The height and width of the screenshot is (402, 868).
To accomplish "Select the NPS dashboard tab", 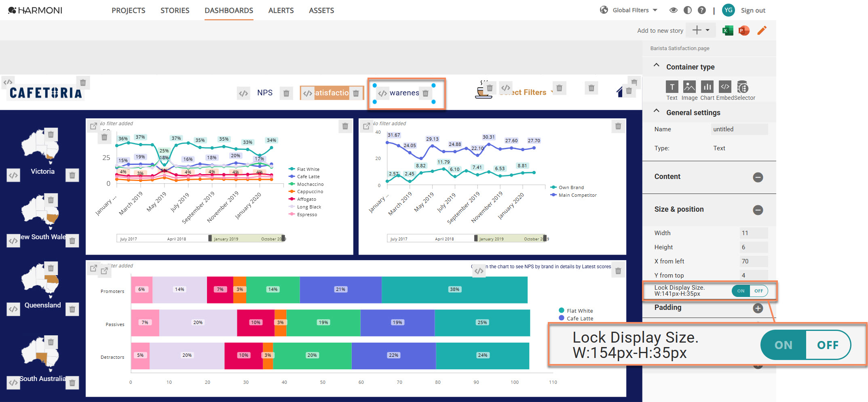I will click(265, 93).
